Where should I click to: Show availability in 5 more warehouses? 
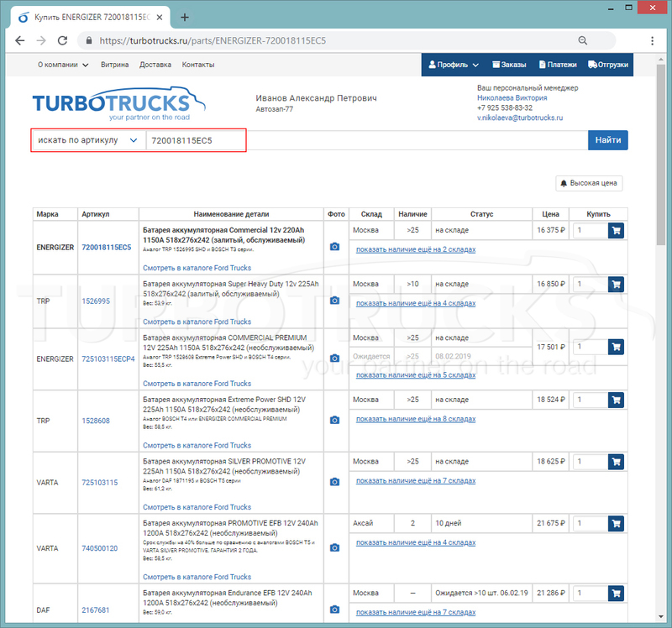416,374
